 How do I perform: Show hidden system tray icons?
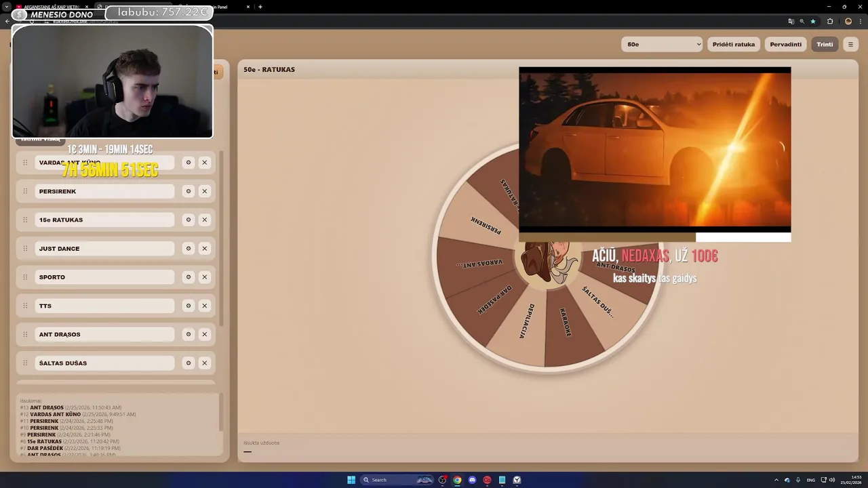776,480
